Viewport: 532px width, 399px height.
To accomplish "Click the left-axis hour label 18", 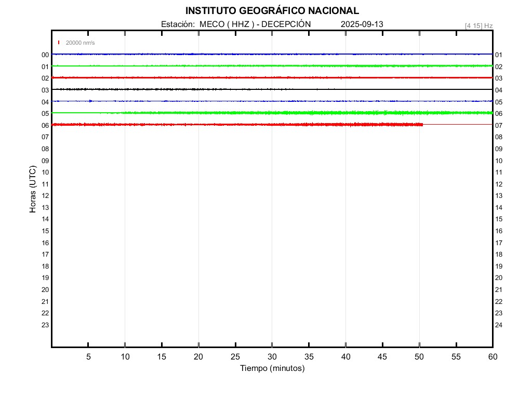I will coord(45,267).
